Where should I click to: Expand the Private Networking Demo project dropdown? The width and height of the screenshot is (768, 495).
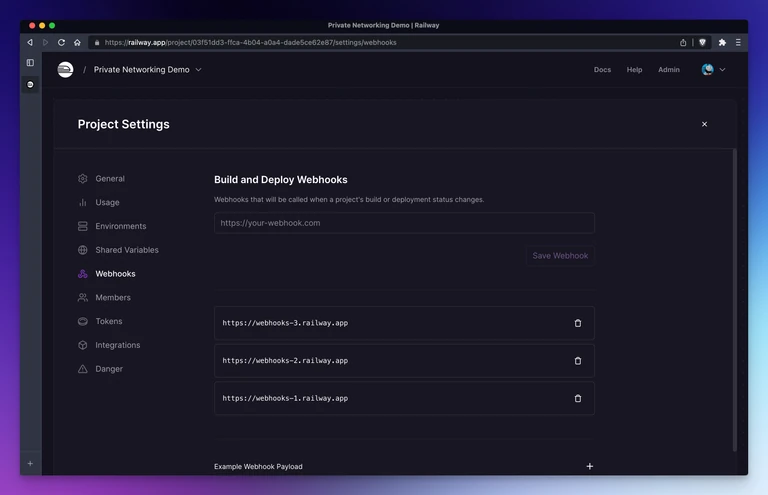point(147,70)
